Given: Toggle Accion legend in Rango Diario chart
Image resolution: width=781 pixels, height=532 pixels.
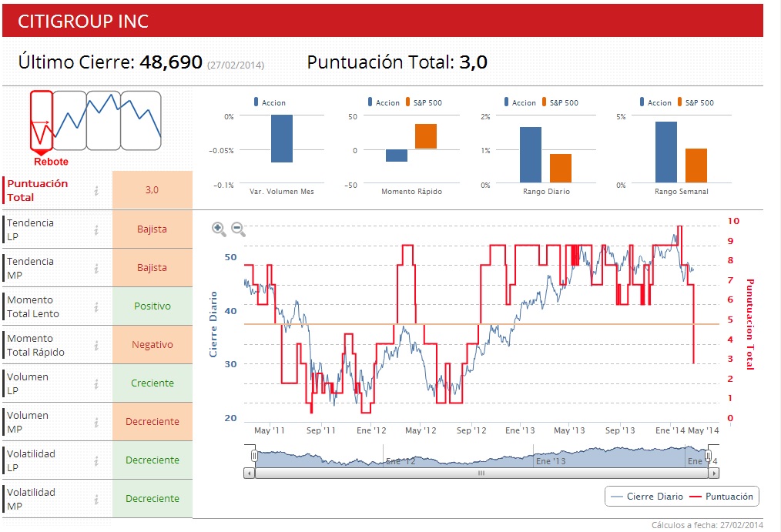Looking at the screenshot, I should pos(520,102).
